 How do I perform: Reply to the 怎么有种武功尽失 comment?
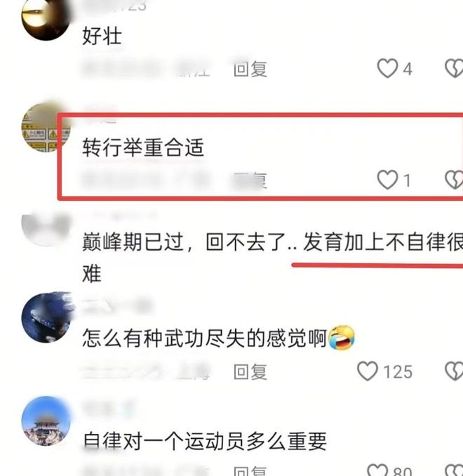[250, 371]
